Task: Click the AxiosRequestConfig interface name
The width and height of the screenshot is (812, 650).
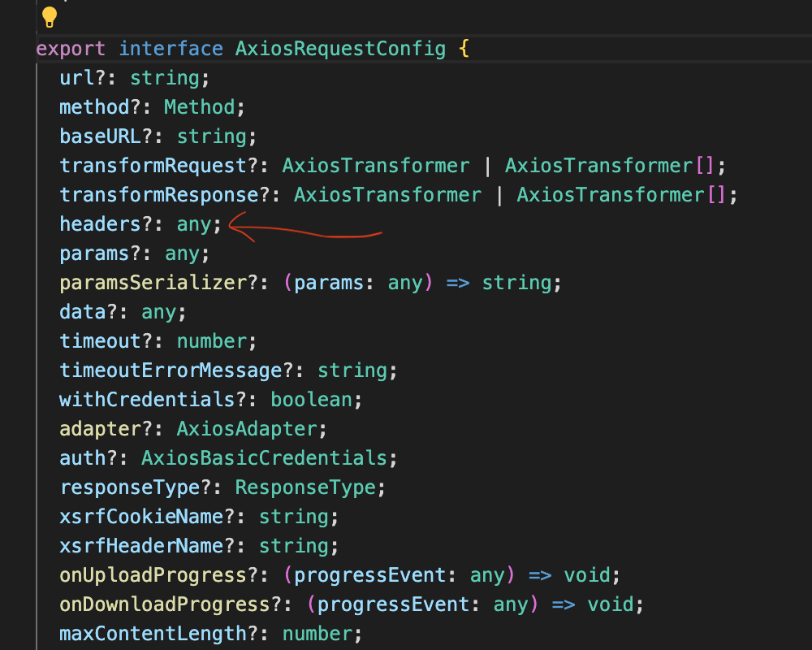Action: point(340,49)
